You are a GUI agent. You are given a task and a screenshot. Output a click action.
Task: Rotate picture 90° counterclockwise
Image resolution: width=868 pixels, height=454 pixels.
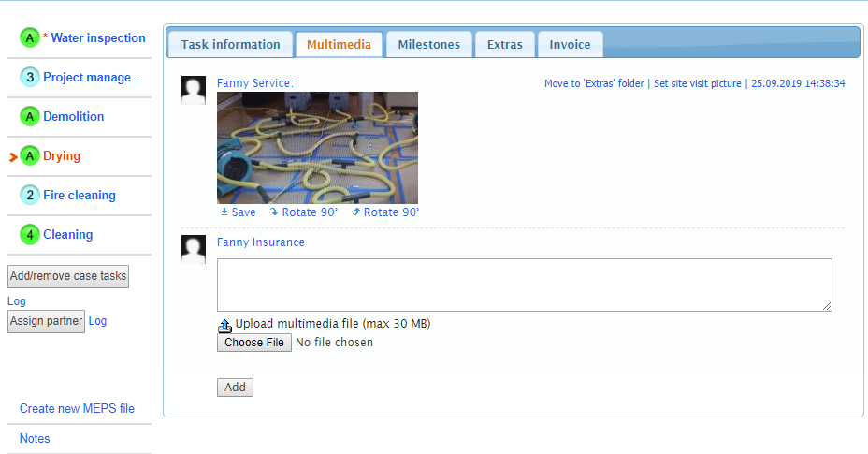point(386,212)
